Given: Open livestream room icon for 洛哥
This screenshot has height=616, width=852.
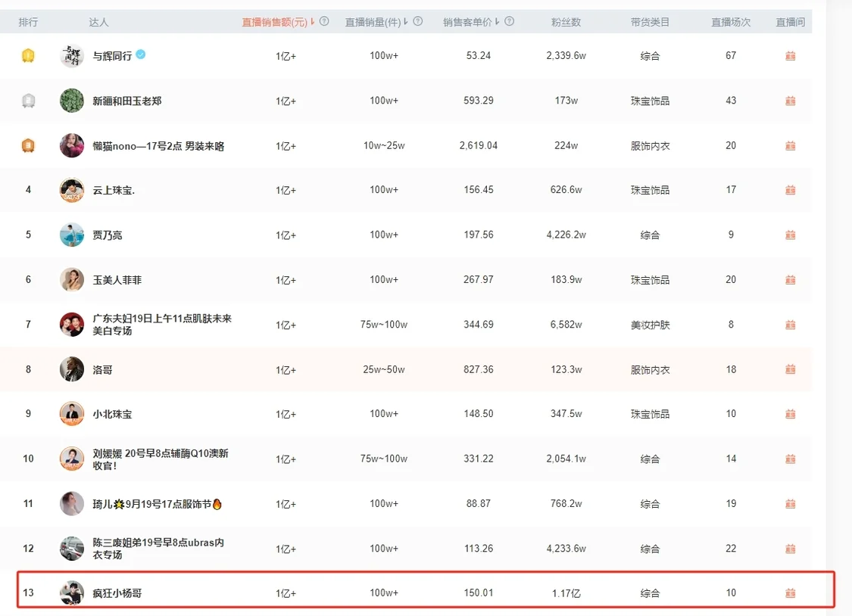Looking at the screenshot, I should [x=790, y=369].
